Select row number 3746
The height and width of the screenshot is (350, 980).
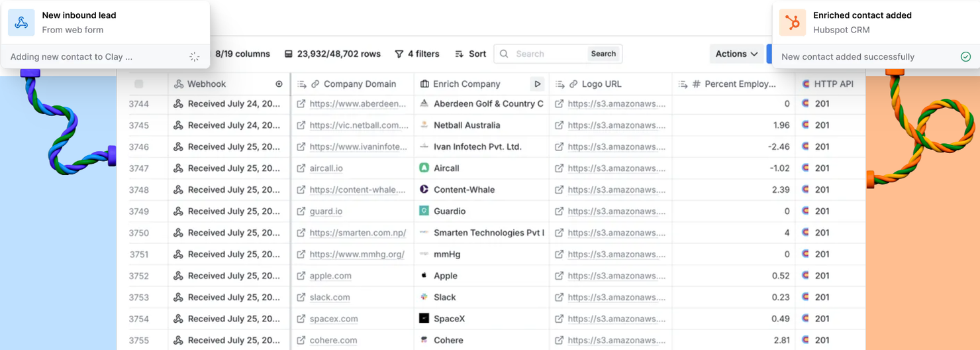(x=139, y=147)
